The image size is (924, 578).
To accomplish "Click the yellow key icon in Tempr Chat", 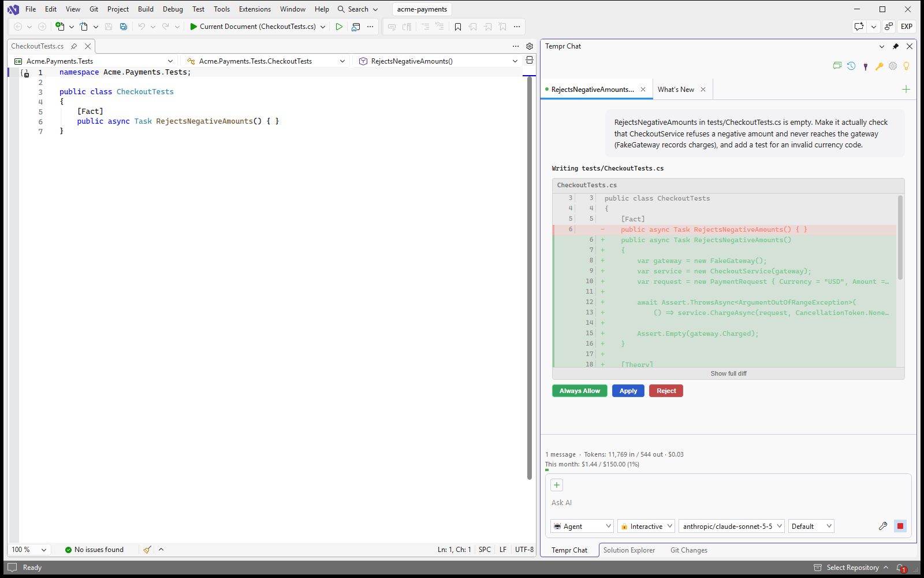I will [x=879, y=66].
